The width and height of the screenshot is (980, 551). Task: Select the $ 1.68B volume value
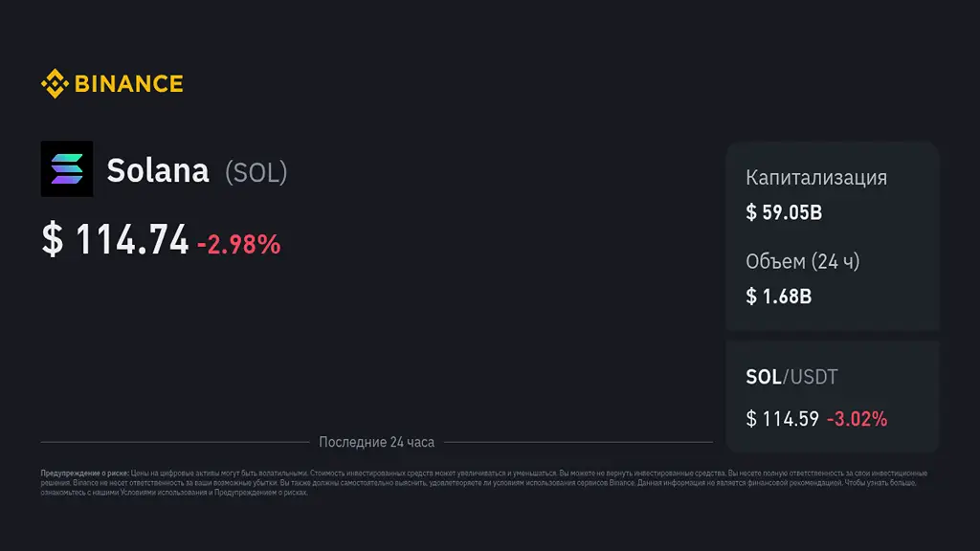(x=779, y=297)
